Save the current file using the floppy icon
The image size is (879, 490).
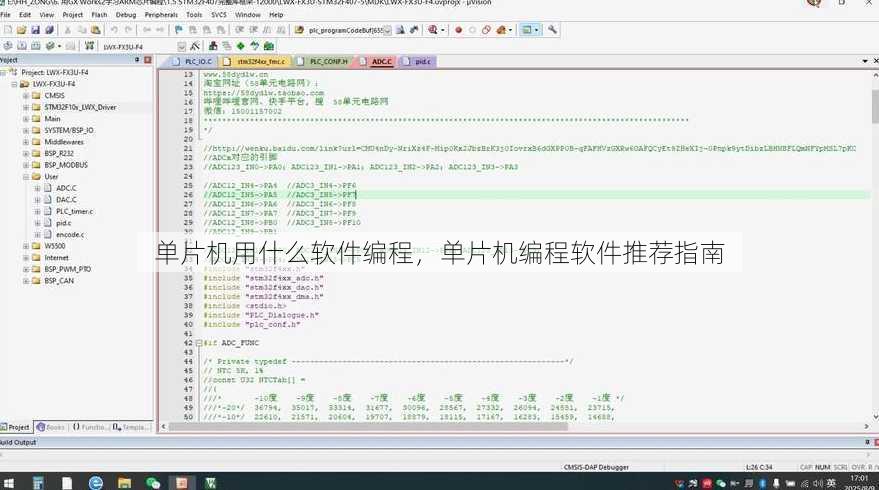35,30
